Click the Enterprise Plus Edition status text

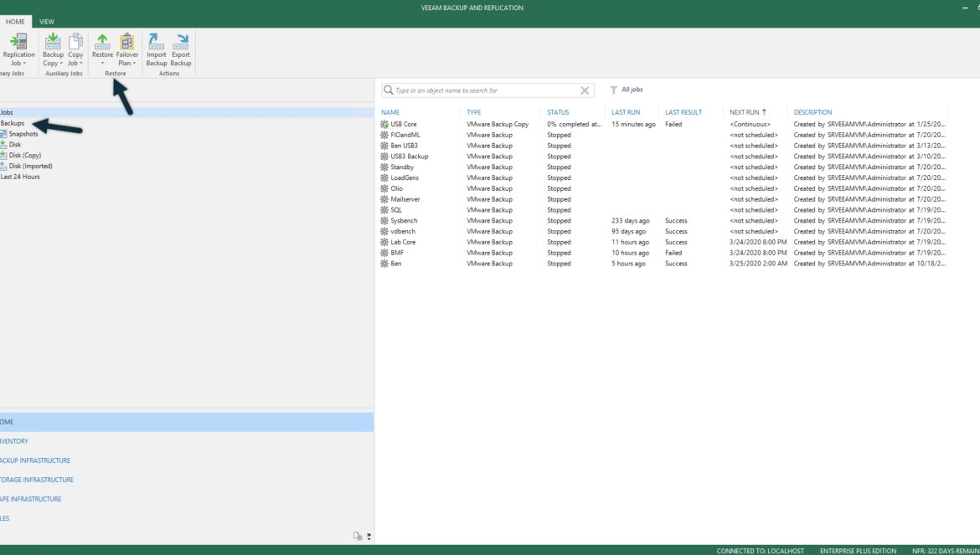[858, 551]
